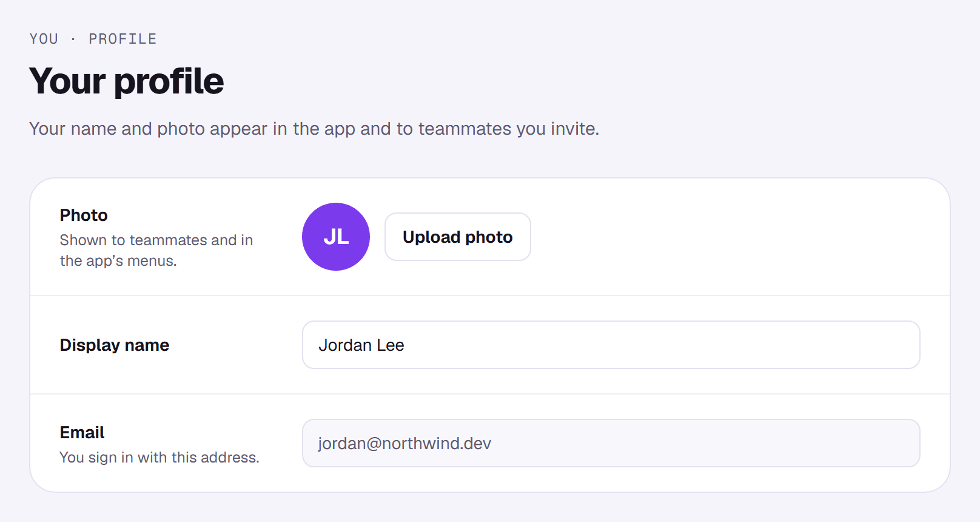This screenshot has height=522, width=980.
Task: Click 'northwind.dev' domain in the email field
Action: tap(437, 443)
